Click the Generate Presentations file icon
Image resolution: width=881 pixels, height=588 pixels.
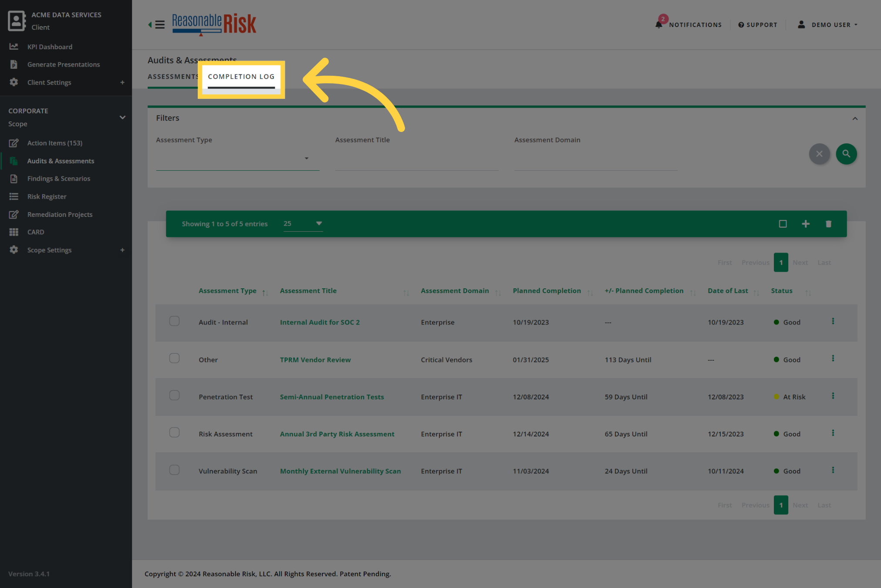[14, 64]
